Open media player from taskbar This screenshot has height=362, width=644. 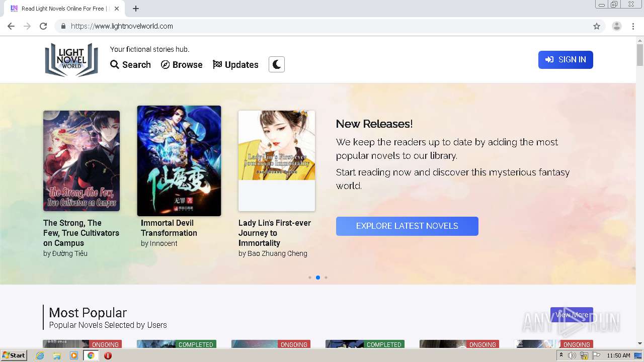(x=74, y=355)
